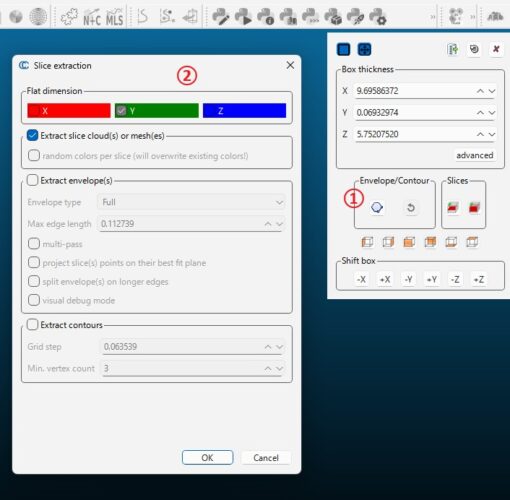Click the first orange box view icon

(367, 242)
